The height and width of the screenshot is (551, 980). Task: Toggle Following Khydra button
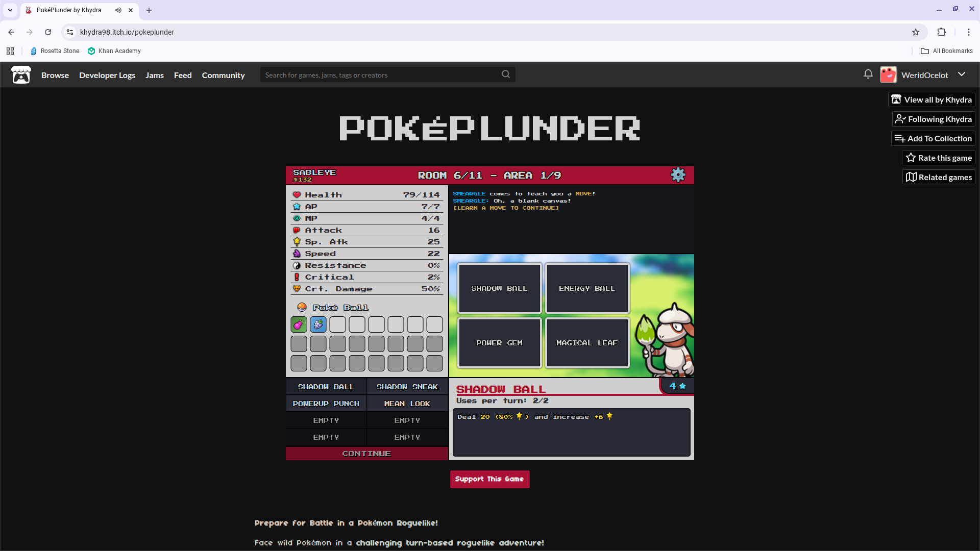click(934, 119)
